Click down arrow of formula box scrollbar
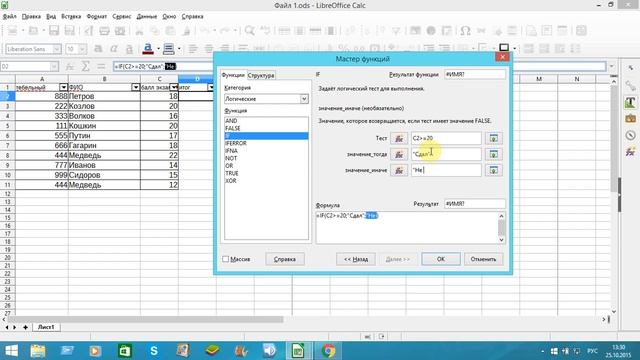The image size is (640, 360). [x=501, y=240]
